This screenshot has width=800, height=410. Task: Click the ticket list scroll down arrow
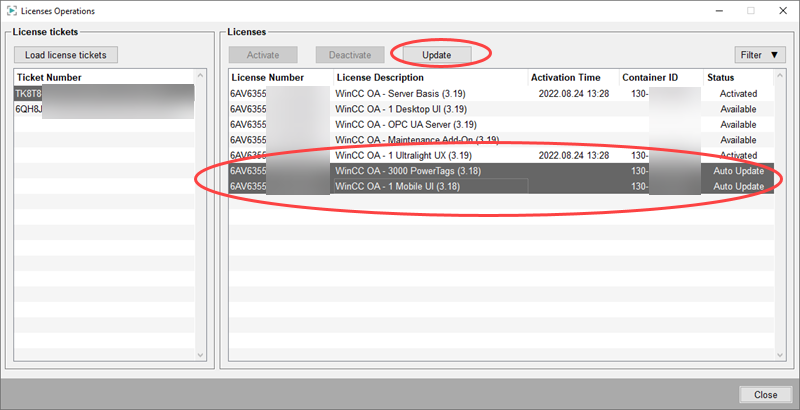pos(200,355)
